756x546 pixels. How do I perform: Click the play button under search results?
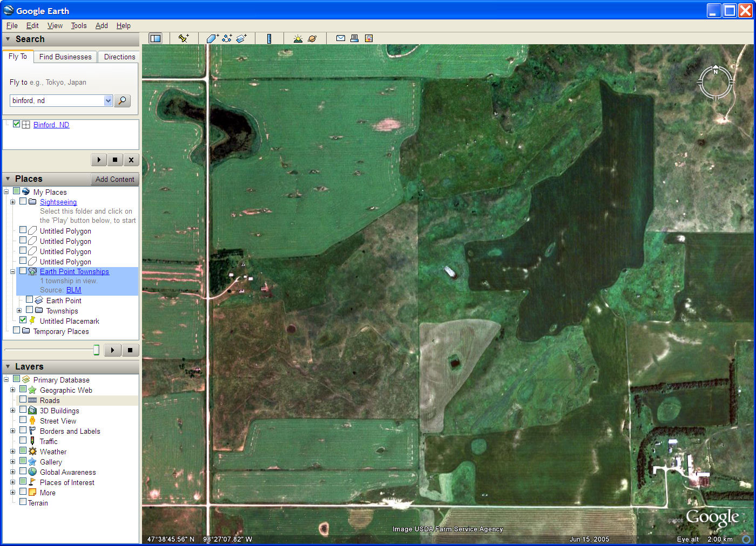point(99,160)
